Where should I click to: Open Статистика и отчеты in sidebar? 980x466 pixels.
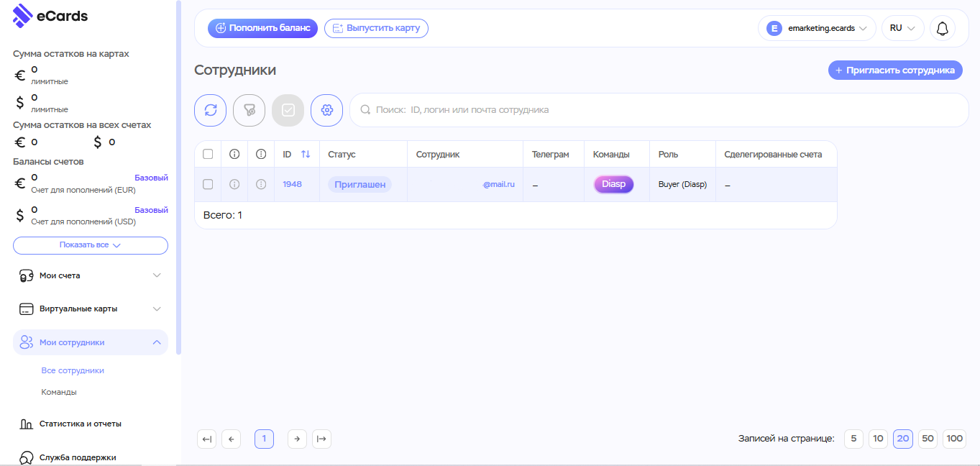coord(80,424)
